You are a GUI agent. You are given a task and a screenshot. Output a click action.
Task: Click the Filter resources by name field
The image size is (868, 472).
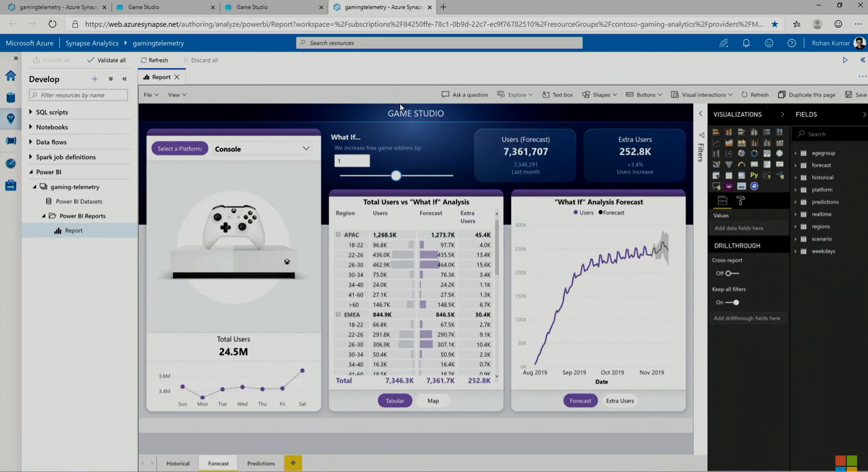tap(78, 95)
